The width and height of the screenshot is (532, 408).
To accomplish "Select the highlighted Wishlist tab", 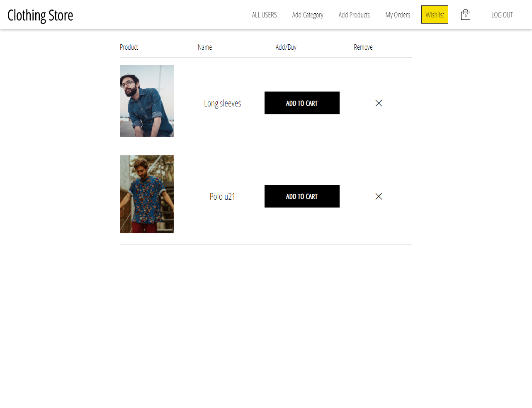I will coord(435,14).
